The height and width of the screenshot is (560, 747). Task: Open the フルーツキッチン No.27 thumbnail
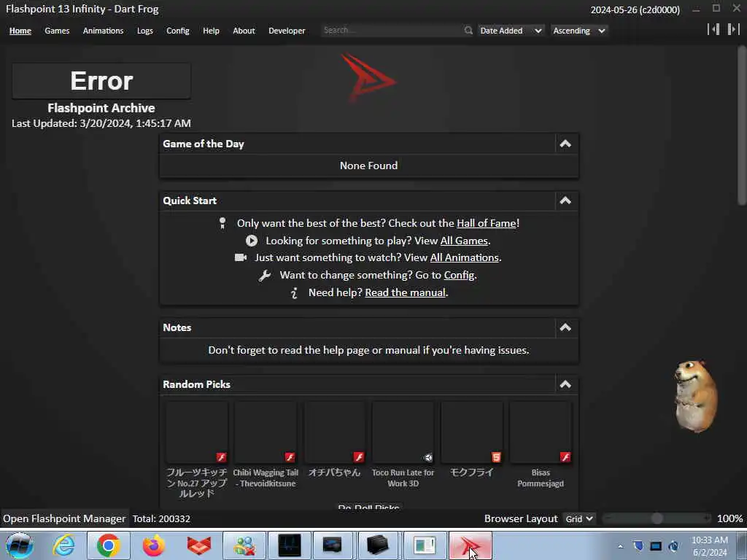pos(197,432)
